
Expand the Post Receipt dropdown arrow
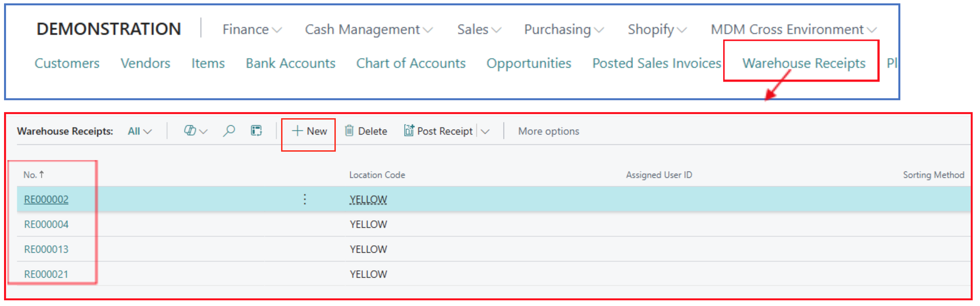click(x=485, y=132)
